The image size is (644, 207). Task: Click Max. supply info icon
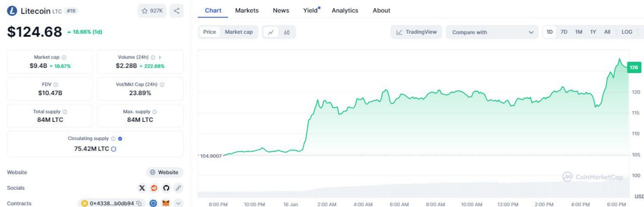point(154,112)
